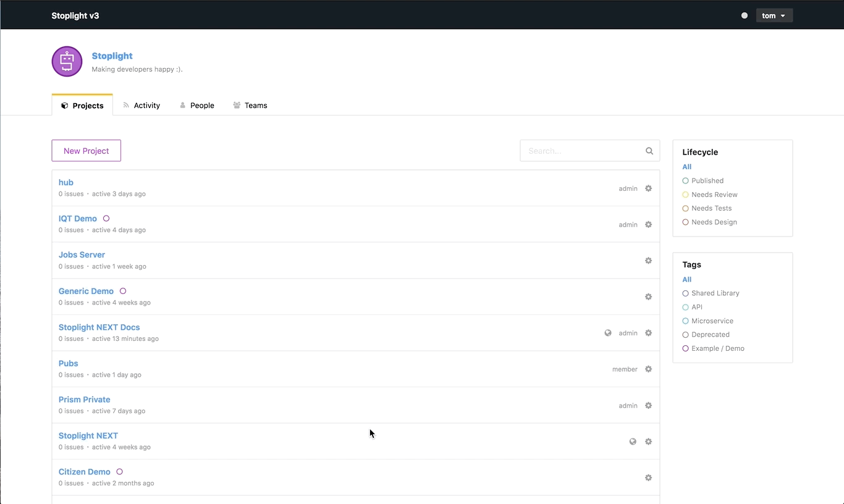Screen dimensions: 844x504
Task: Click the Stoplight robot avatar logo
Action: click(67, 61)
